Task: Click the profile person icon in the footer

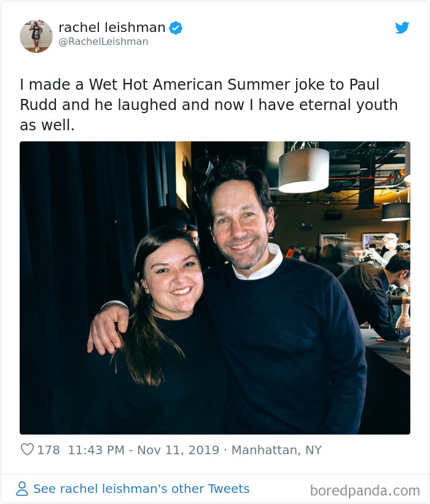Action: [23, 487]
